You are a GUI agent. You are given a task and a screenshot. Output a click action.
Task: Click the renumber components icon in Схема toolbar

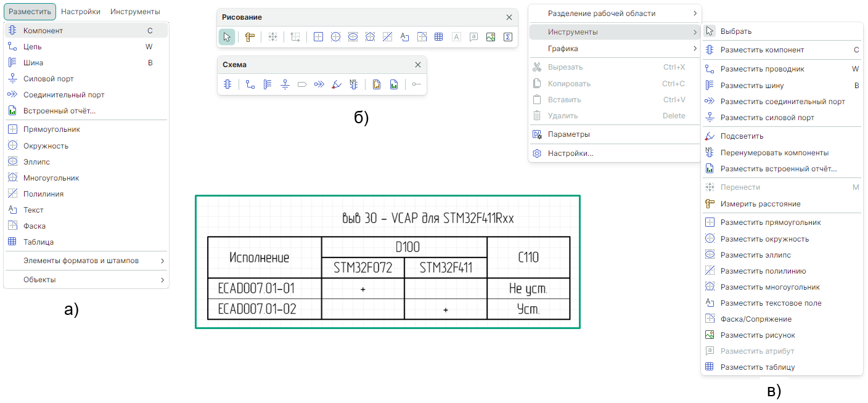[353, 84]
